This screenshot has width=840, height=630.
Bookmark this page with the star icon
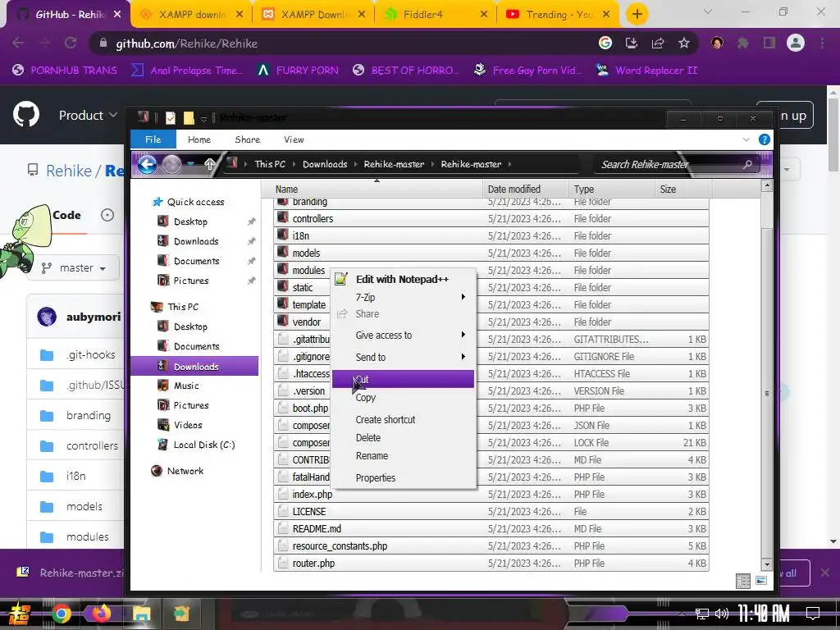[683, 43]
